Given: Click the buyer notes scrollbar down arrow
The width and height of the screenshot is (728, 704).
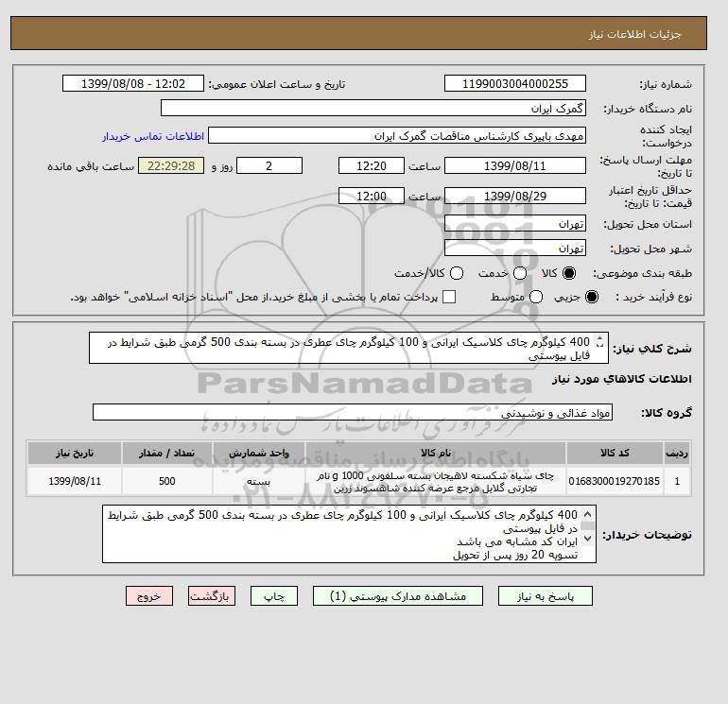Looking at the screenshot, I should click(587, 539).
